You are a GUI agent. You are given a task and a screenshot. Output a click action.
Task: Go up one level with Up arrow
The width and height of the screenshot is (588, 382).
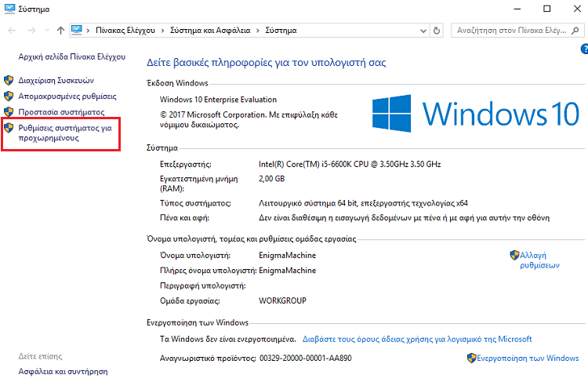[x=60, y=31]
